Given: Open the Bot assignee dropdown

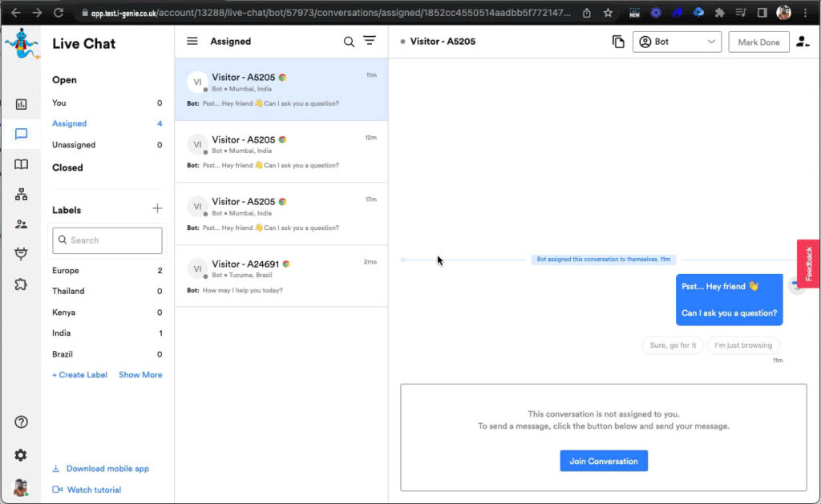Looking at the screenshot, I should coord(677,42).
